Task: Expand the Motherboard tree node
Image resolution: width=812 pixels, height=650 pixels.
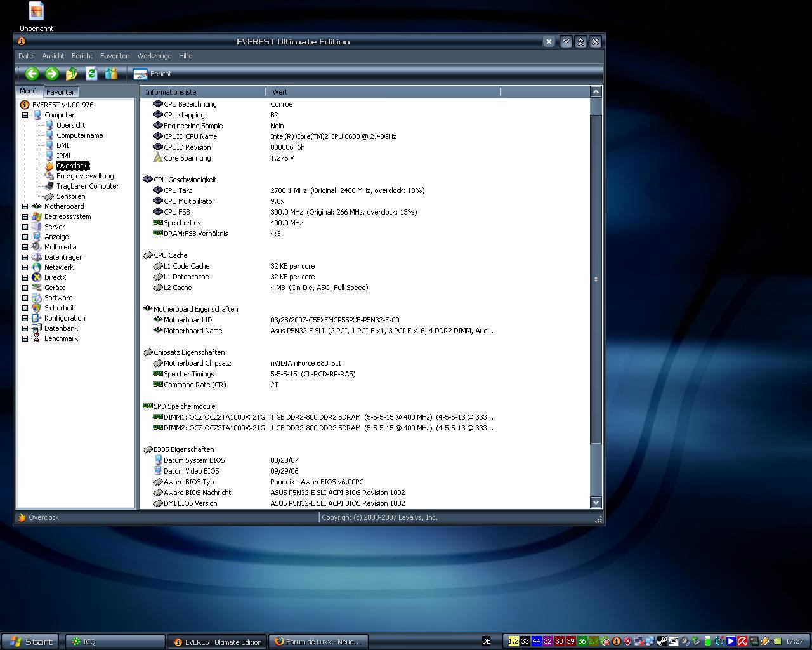Action: 25,206
